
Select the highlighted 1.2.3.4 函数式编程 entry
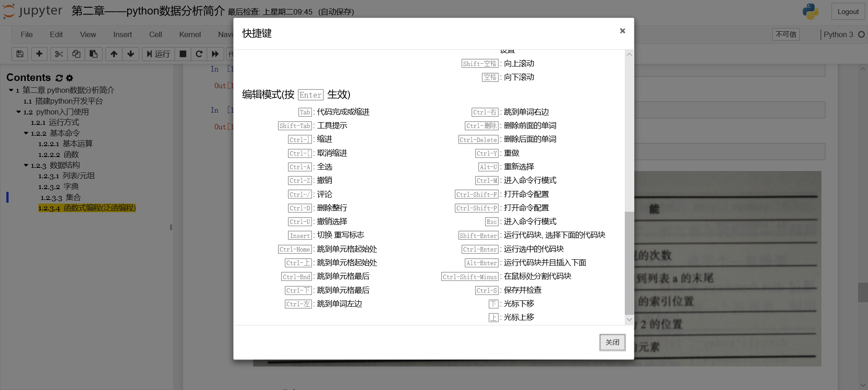(87, 208)
